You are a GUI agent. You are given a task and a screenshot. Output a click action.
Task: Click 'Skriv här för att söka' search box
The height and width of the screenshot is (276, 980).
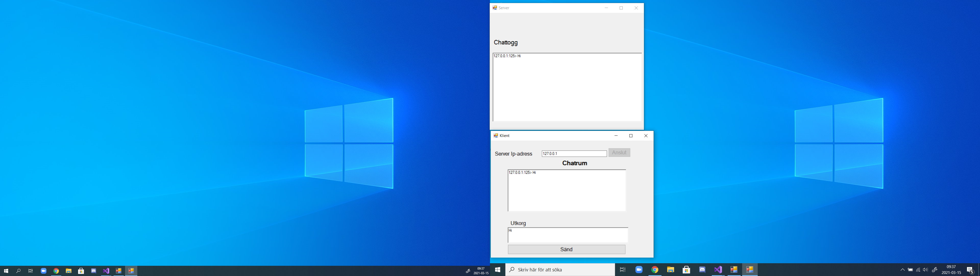point(560,270)
